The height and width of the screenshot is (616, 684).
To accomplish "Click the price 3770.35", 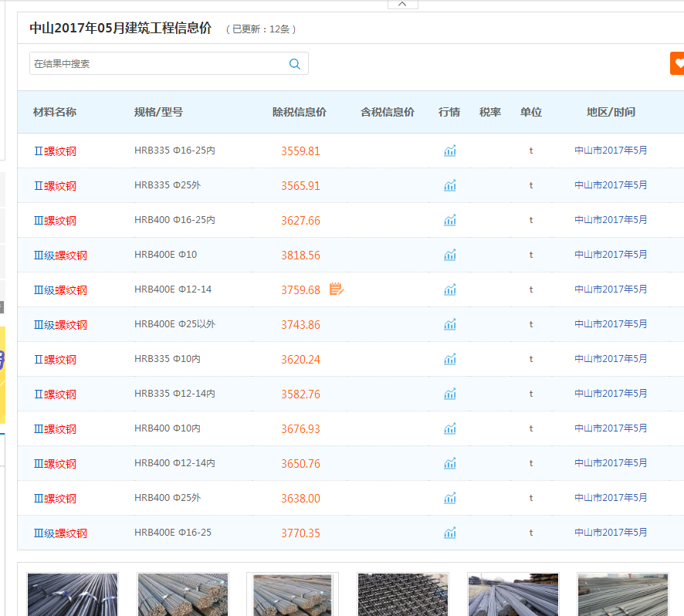I will 300,533.
